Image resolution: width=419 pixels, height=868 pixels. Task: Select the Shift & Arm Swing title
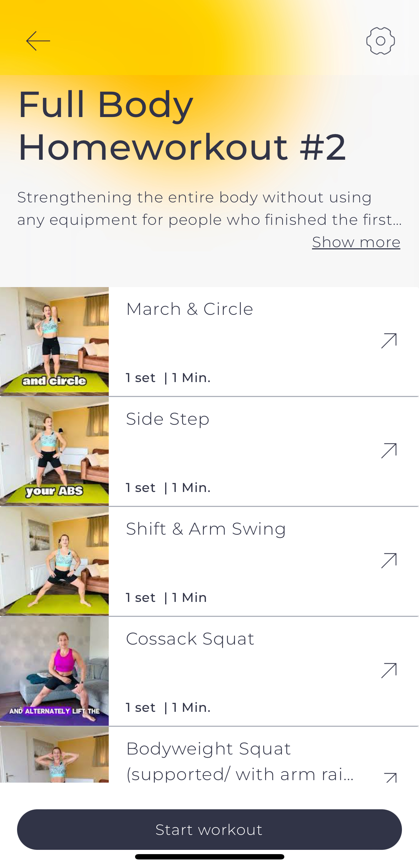(206, 529)
